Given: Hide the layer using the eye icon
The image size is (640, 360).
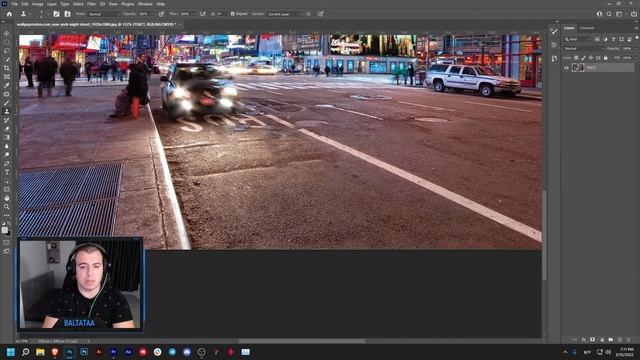Looking at the screenshot, I should coord(567,68).
